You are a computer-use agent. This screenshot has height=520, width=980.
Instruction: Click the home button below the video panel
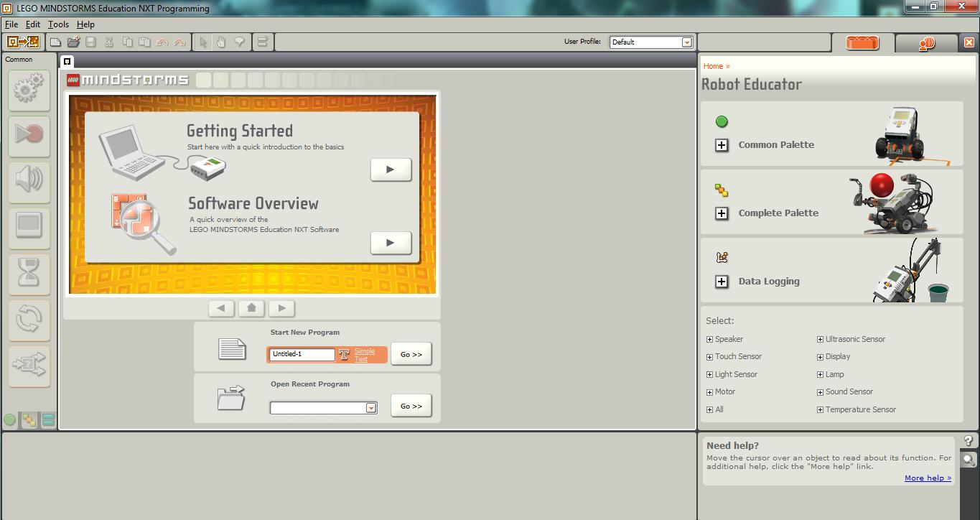[x=251, y=308]
